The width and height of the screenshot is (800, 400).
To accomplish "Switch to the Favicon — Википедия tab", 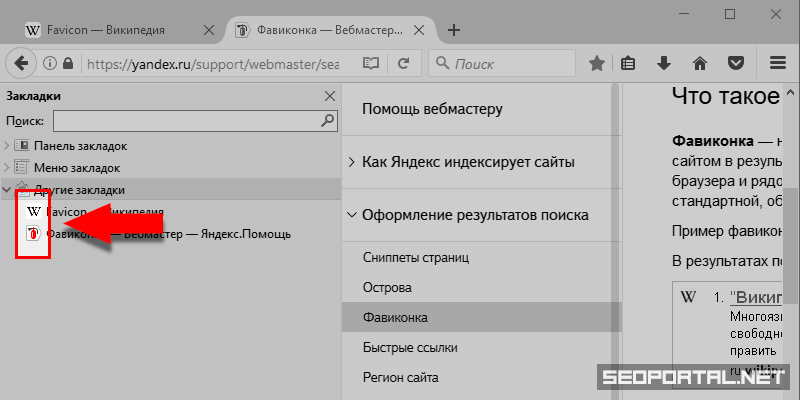I will [110, 30].
